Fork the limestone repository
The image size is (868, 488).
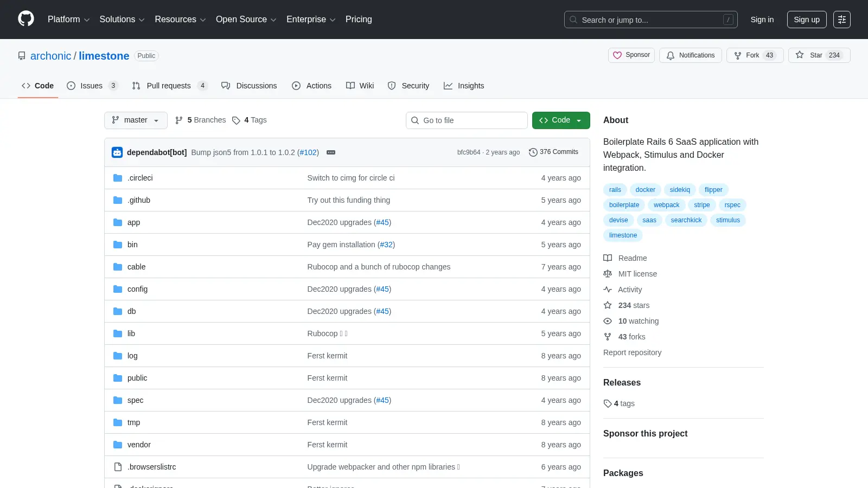coord(755,55)
